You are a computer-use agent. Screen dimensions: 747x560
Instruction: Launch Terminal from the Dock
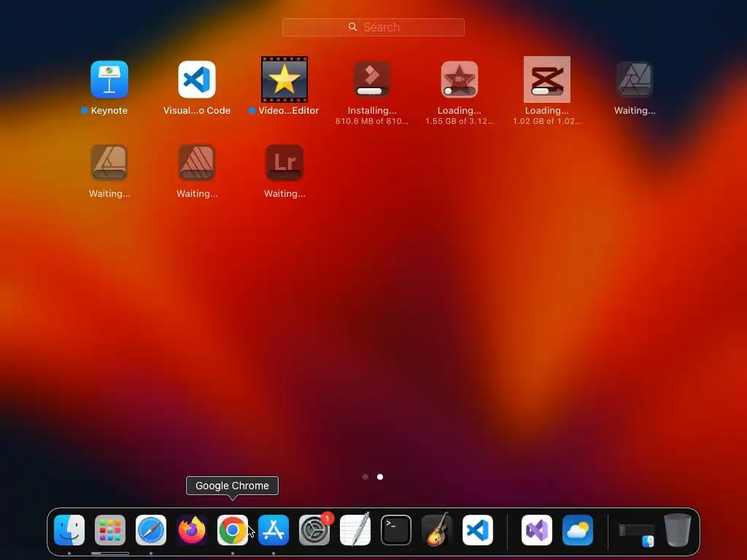[x=396, y=530]
